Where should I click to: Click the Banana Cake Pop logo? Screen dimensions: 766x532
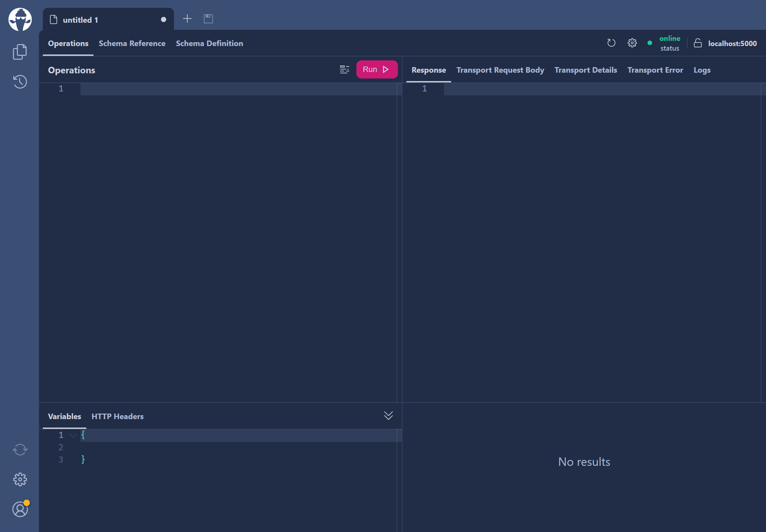coord(20,19)
